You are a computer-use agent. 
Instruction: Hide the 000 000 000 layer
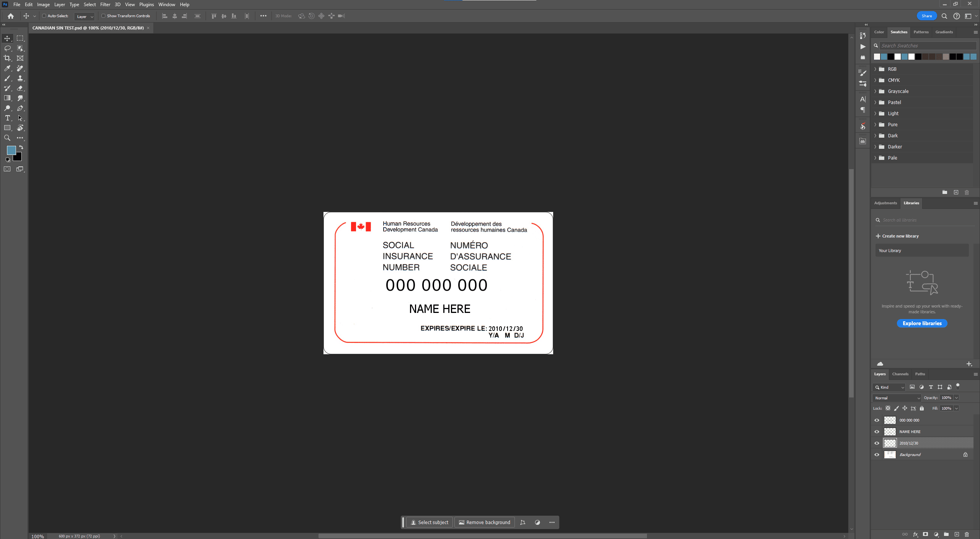pos(877,420)
